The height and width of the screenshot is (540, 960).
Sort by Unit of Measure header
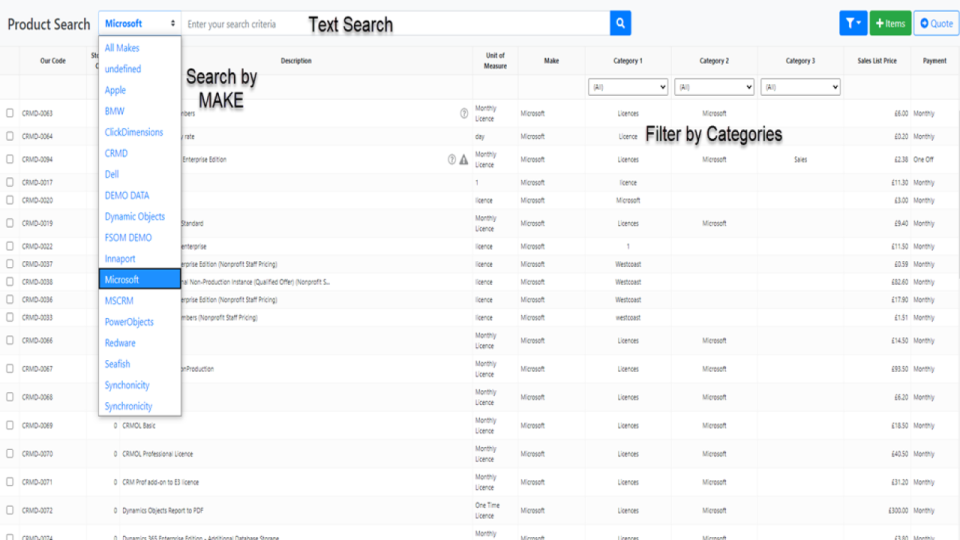495,61
